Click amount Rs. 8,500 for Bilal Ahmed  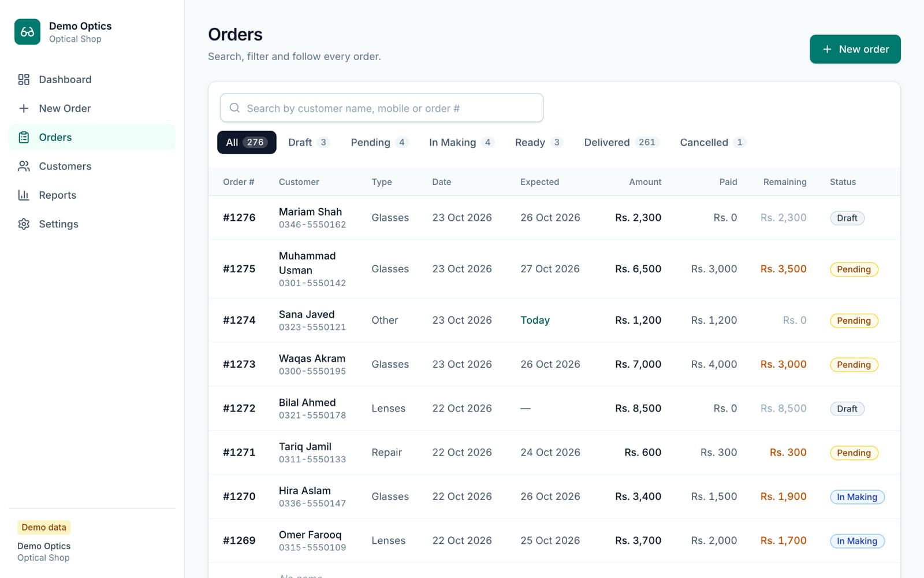[638, 408]
